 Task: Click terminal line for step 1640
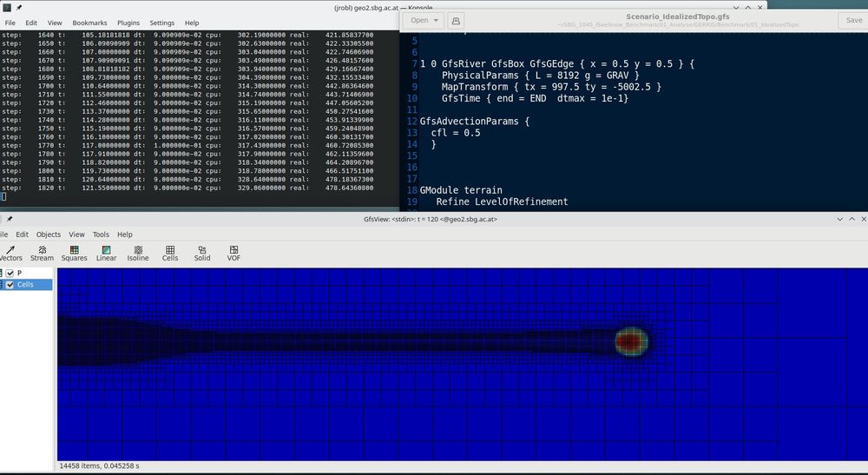tap(187, 35)
